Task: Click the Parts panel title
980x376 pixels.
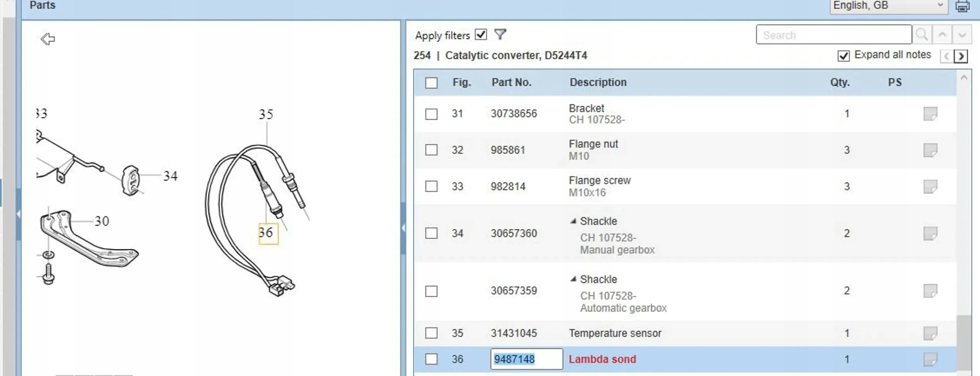Action: (42, 5)
